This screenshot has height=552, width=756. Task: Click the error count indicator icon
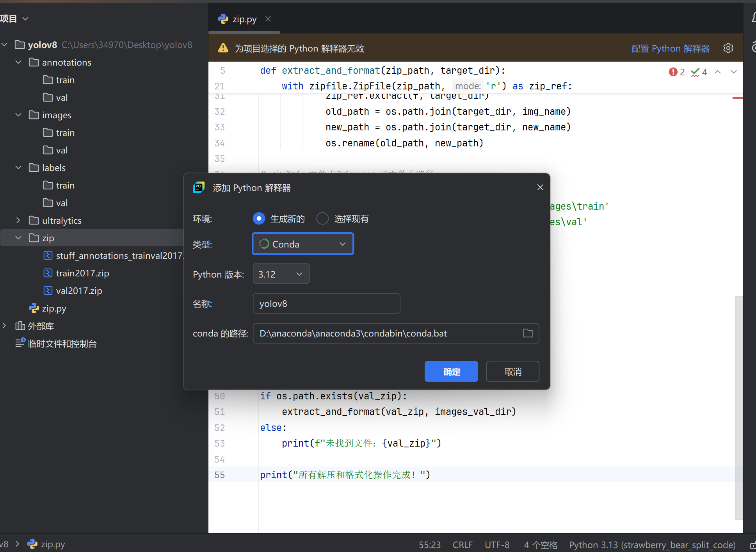point(673,72)
